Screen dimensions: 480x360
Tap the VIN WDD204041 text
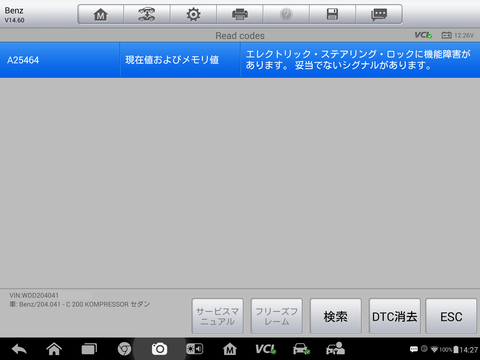click(x=34, y=295)
